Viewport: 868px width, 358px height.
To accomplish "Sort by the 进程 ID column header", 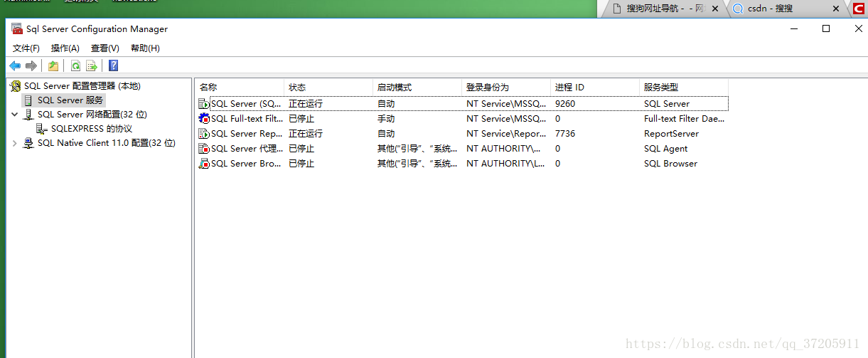I will pyautogui.click(x=594, y=87).
